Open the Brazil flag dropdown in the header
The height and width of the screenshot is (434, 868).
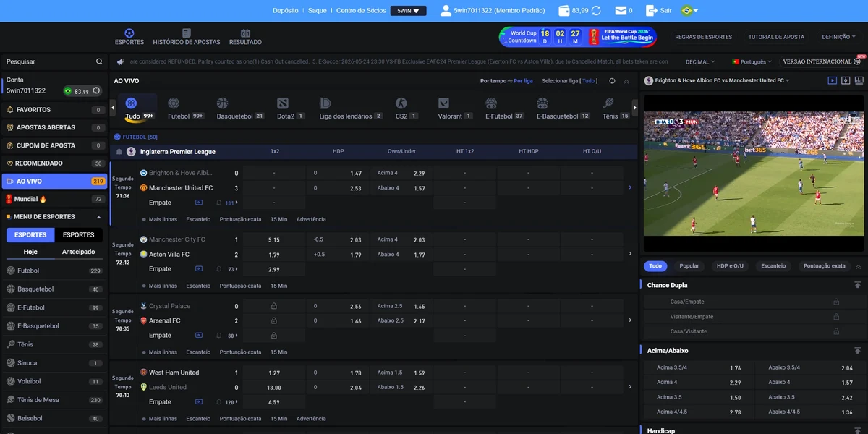coord(689,10)
